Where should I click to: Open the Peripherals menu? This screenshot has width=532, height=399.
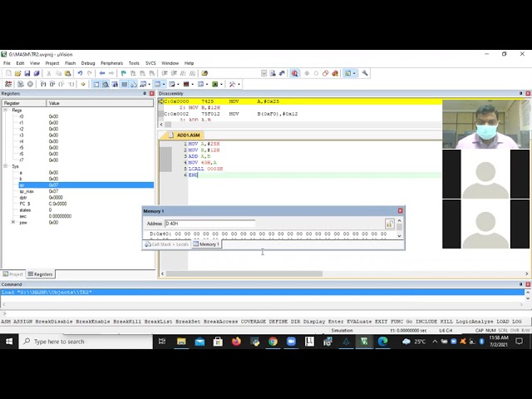click(x=111, y=63)
